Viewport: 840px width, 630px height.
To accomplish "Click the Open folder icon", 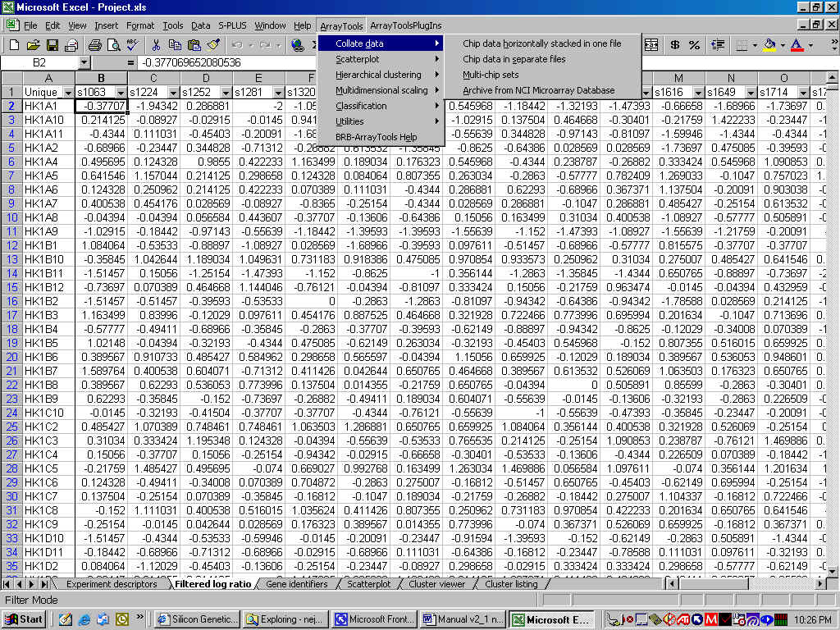I will tap(33, 45).
